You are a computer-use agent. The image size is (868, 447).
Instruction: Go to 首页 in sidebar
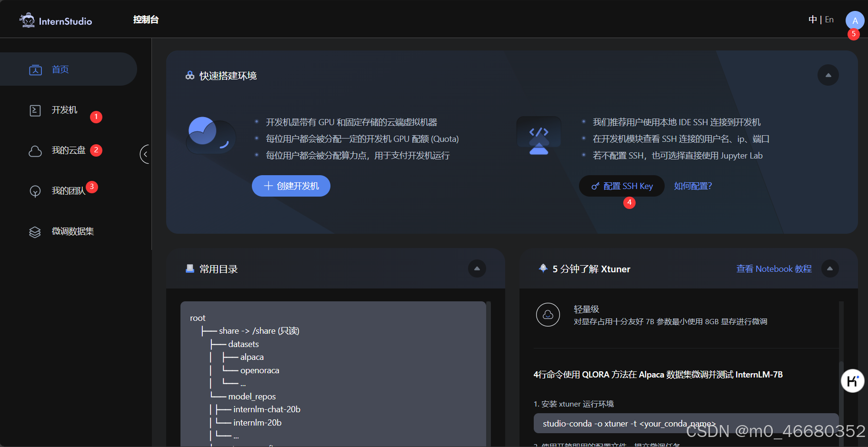69,69
